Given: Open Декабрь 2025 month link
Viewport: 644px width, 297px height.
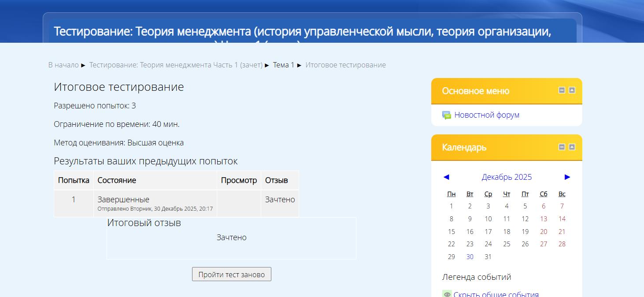Looking at the screenshot, I should (x=507, y=177).
